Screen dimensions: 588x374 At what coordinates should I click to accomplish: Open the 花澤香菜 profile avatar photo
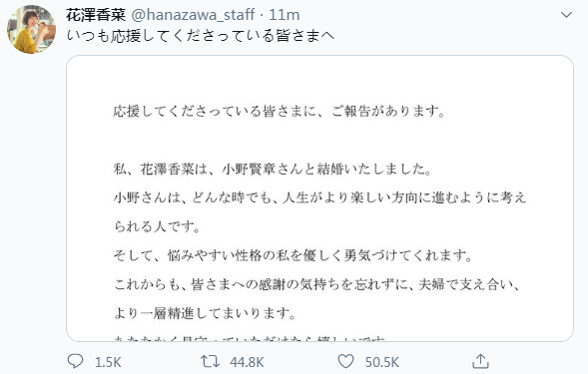tap(32, 29)
